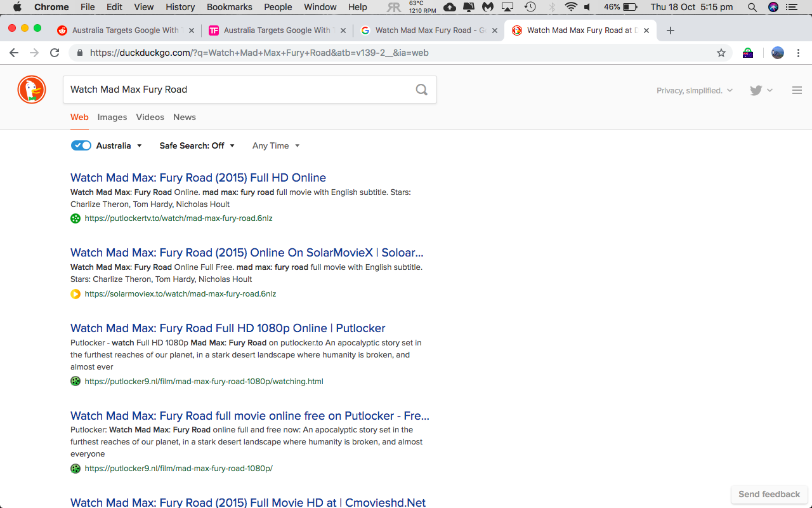Viewport: 812px width, 508px height.
Task: Click the search magnifier icon in search box
Action: 421,90
